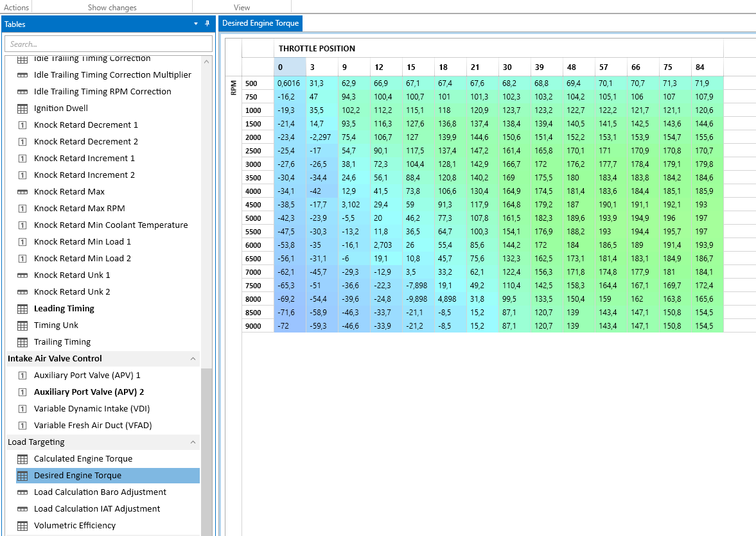Select the 4500 RPM row header
756x536 pixels.
click(258, 205)
